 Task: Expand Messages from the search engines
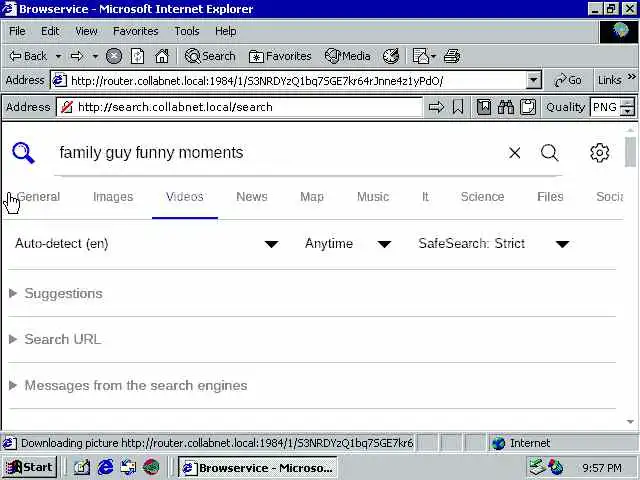point(128,385)
